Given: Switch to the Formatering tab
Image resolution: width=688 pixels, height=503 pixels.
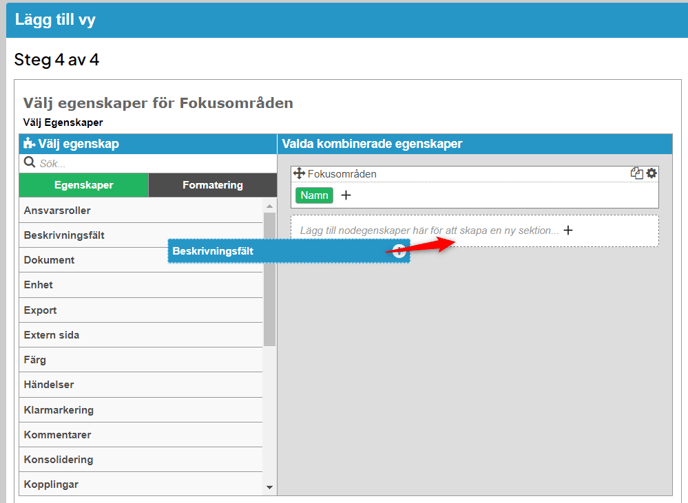Looking at the screenshot, I should pos(212,185).
